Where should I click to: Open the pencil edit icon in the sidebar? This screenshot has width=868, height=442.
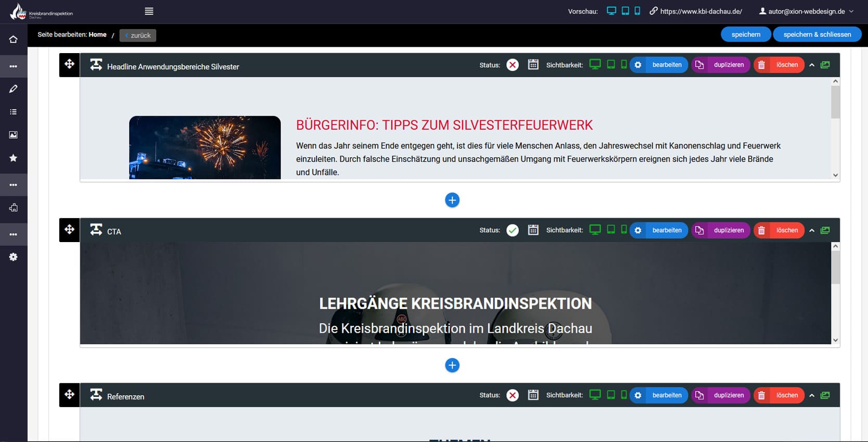14,89
